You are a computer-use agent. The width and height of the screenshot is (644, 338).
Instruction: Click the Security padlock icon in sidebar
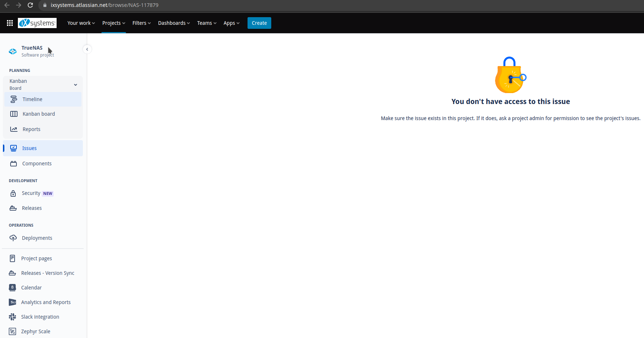pyautogui.click(x=13, y=193)
